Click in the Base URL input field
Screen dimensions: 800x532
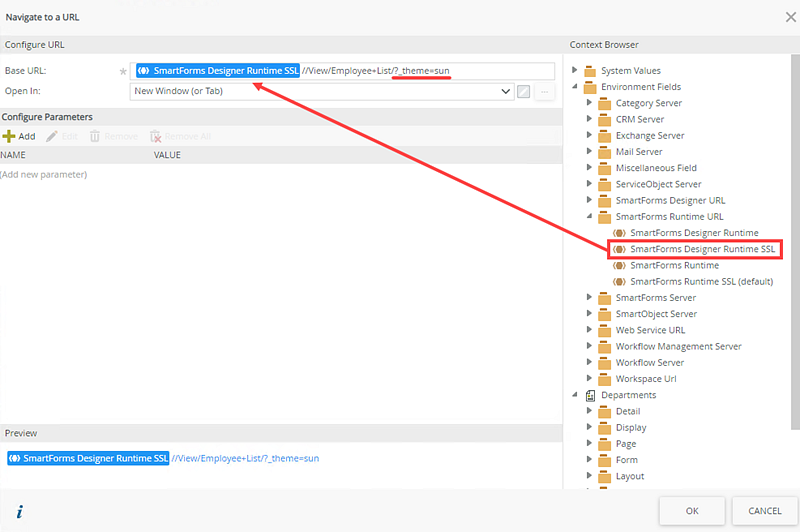click(x=342, y=71)
